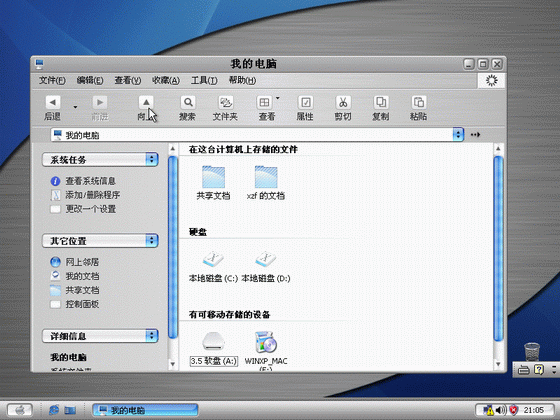
Task: Collapse the 详细信息 panel
Action: click(152, 336)
